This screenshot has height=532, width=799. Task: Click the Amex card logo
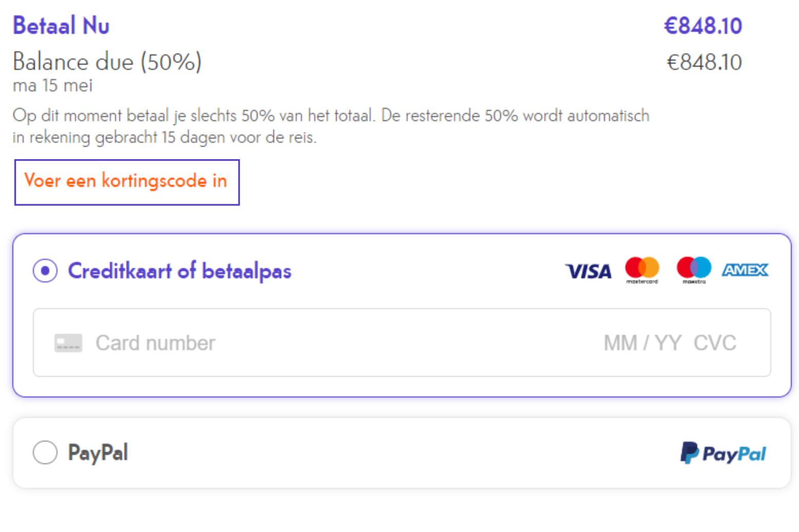(x=745, y=270)
